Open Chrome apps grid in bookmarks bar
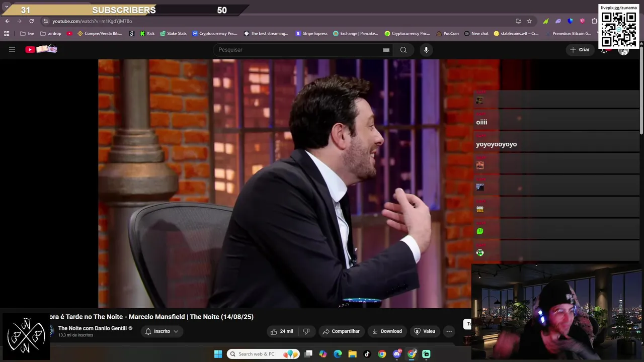This screenshot has height=362, width=644. coord(7,34)
